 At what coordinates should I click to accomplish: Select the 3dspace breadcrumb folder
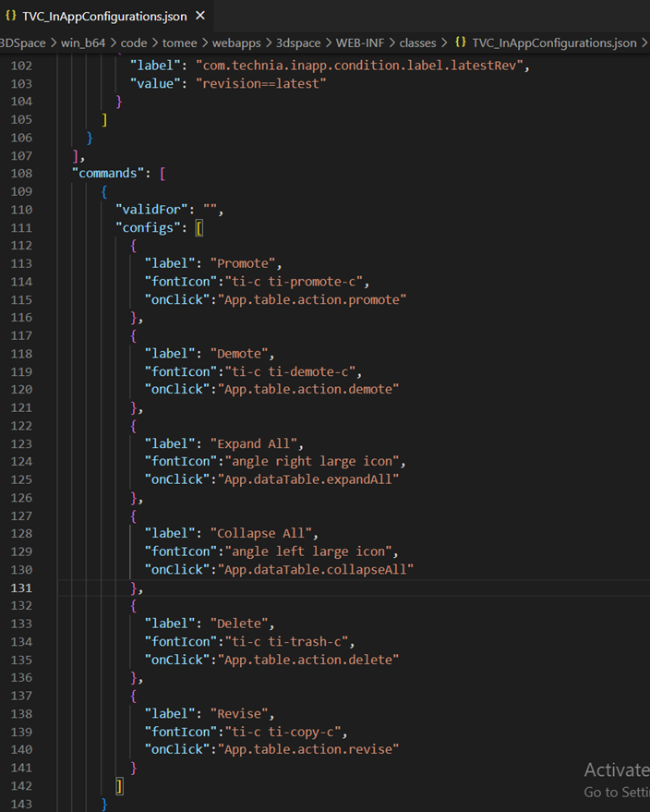pyautogui.click(x=300, y=42)
